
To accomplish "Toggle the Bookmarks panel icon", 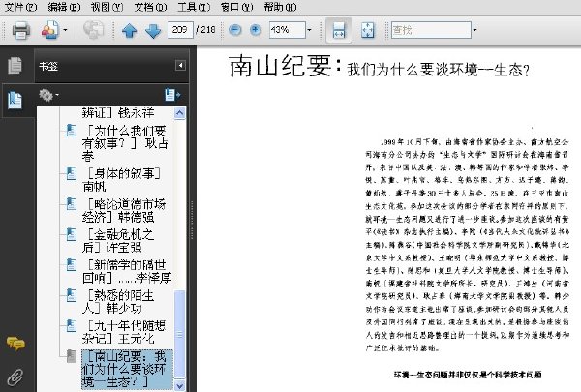I will point(15,101).
